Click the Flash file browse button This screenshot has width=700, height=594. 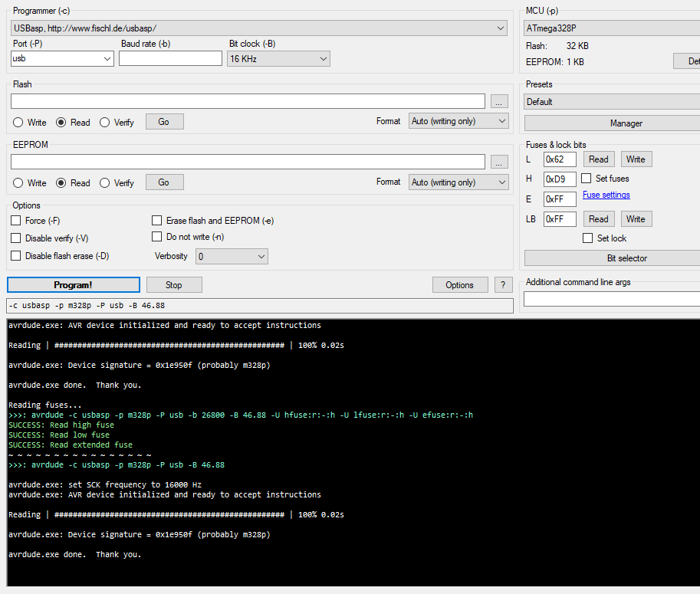click(x=499, y=101)
